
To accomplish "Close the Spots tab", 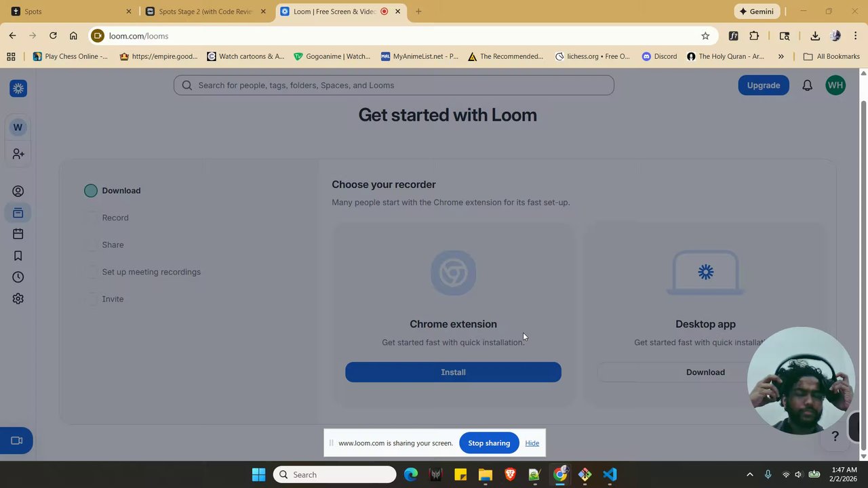I will tap(128, 12).
